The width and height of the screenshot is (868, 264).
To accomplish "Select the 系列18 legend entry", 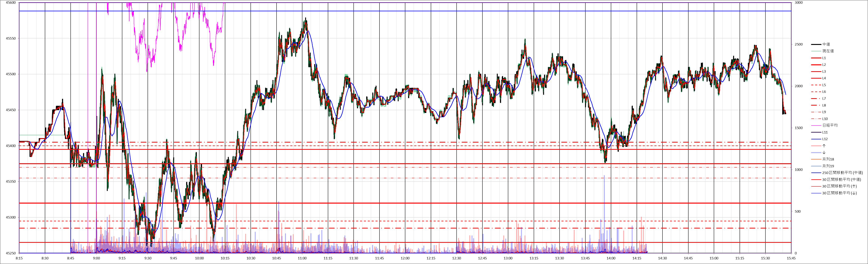I will pyautogui.click(x=828, y=159).
